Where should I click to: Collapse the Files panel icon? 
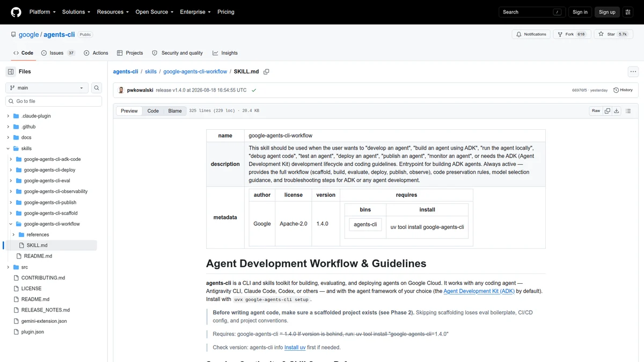[x=11, y=71]
